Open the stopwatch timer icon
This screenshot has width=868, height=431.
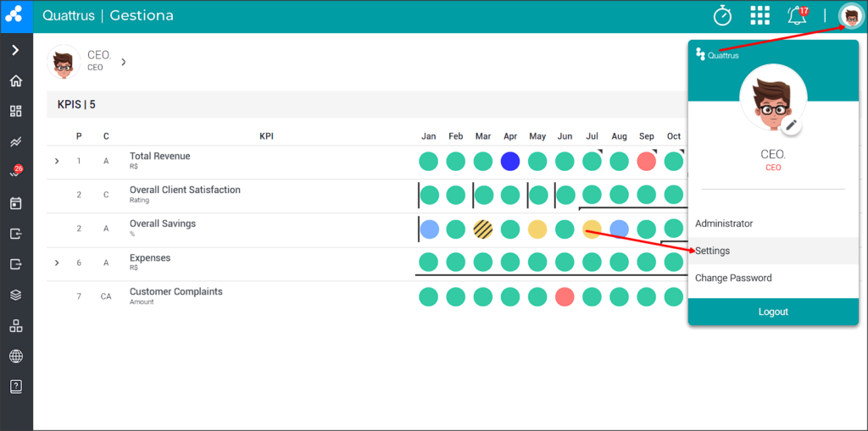[722, 16]
